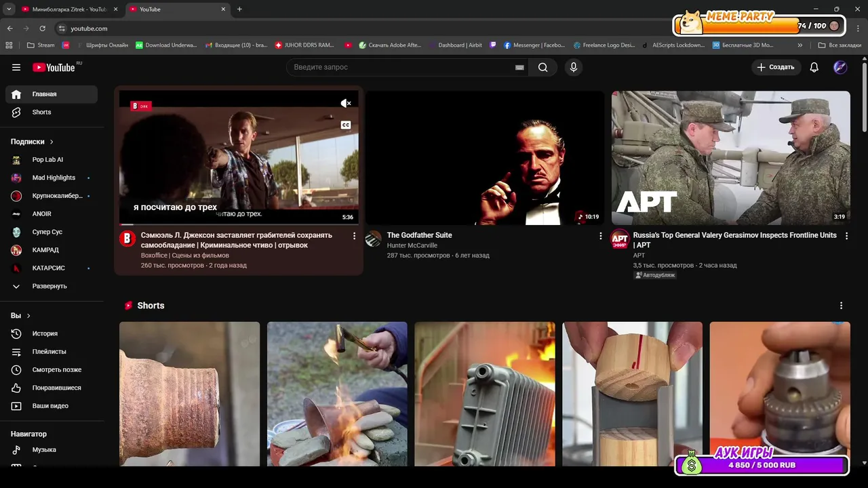Open more options for Samuel L. Jackson video
The image size is (868, 488).
pos(354,236)
